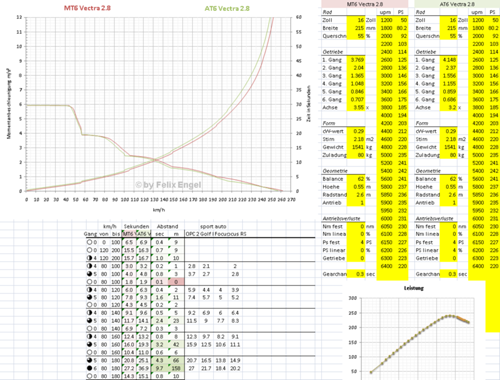
Task: Click half circle icon in the 4 120 200 row
Action: [x=89, y=258]
